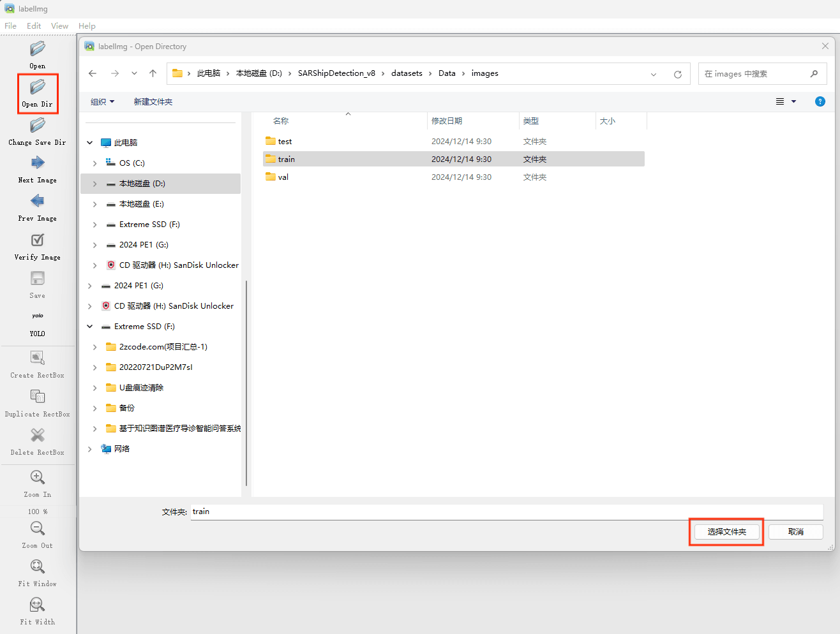The image size is (840, 634).
Task: Click the list view layout icon
Action: (x=780, y=101)
